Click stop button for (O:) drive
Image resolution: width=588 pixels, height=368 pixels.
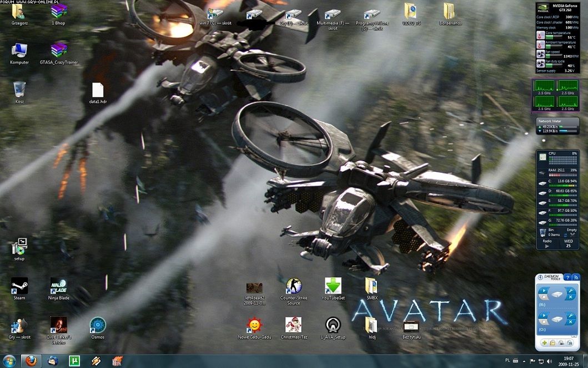544,322
